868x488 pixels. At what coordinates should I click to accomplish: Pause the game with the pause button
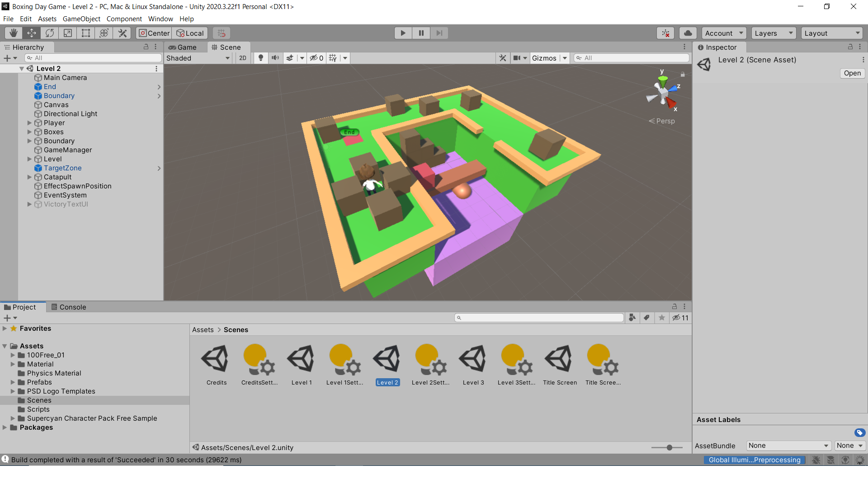coord(421,33)
